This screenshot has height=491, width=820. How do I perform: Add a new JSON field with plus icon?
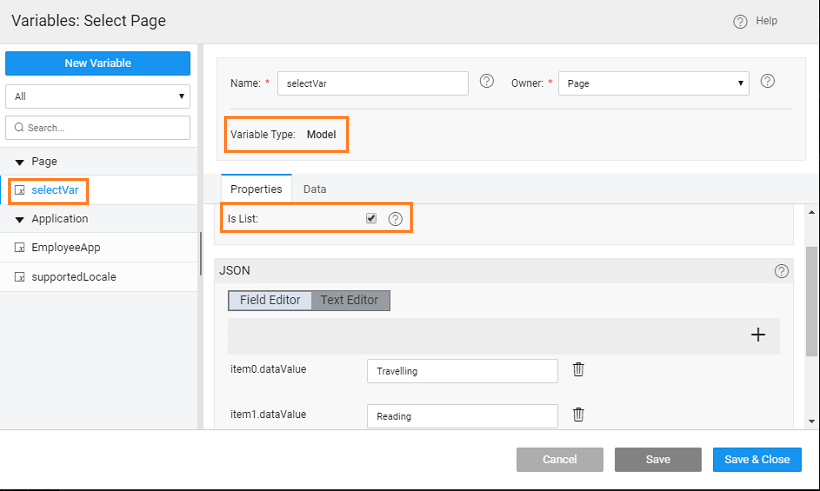(x=758, y=335)
